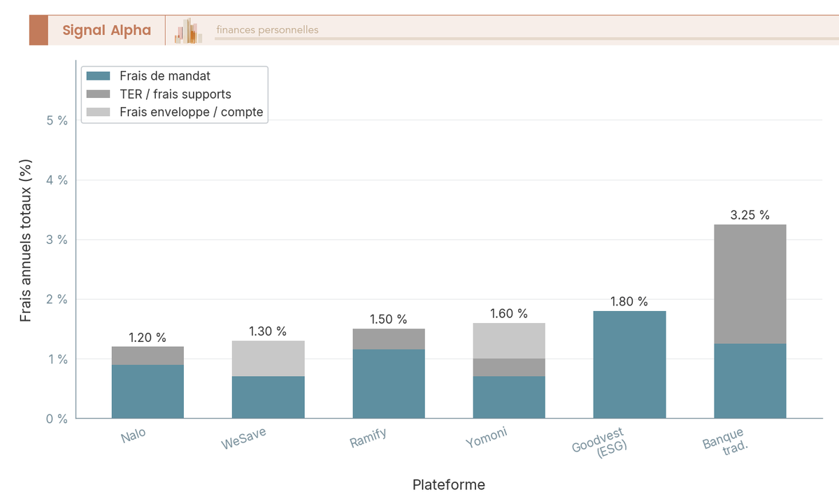The height and width of the screenshot is (504, 839).
Task: Click the 'Frais enveloppe / compte' legend label
Action: tap(192, 112)
